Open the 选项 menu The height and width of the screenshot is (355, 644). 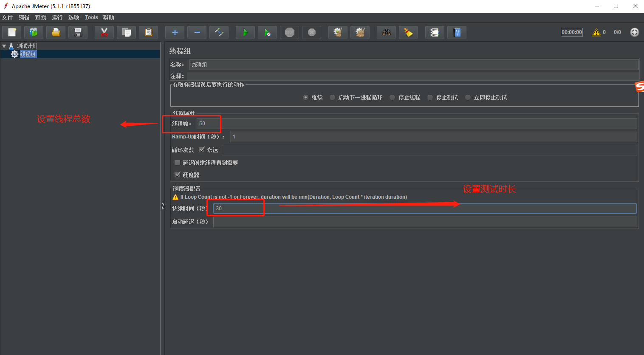pos(74,17)
